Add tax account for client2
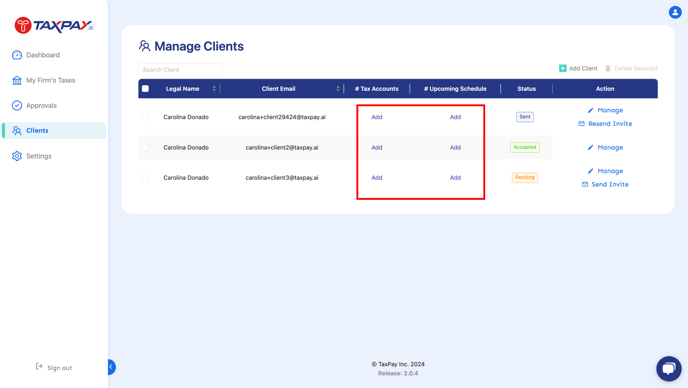This screenshot has height=388, width=688. click(x=376, y=147)
